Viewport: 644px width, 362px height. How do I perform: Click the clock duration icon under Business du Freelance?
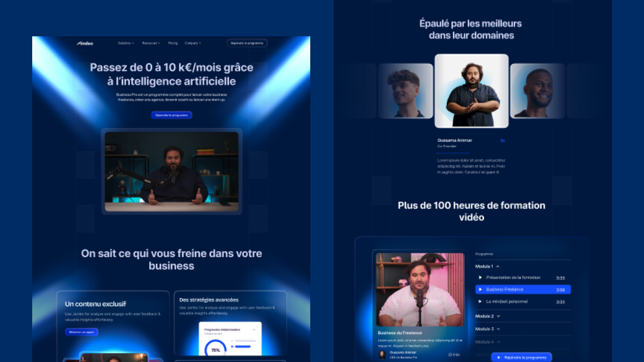coord(450,354)
